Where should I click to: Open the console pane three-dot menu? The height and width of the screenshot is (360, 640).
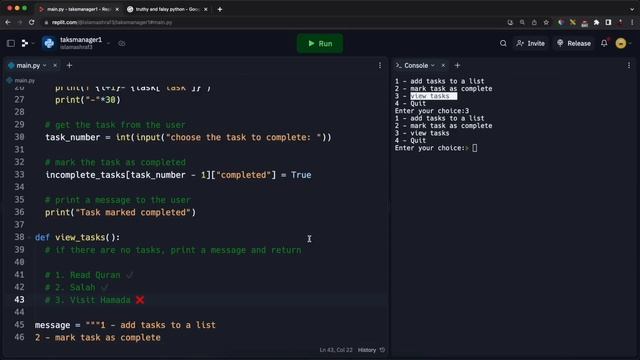click(629, 65)
